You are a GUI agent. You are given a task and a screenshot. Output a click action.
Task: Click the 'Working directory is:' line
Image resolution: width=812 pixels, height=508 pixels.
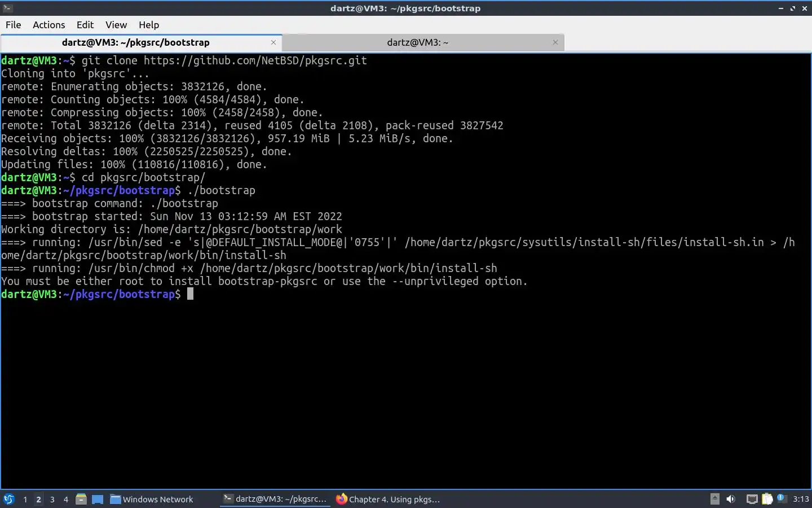click(x=171, y=229)
